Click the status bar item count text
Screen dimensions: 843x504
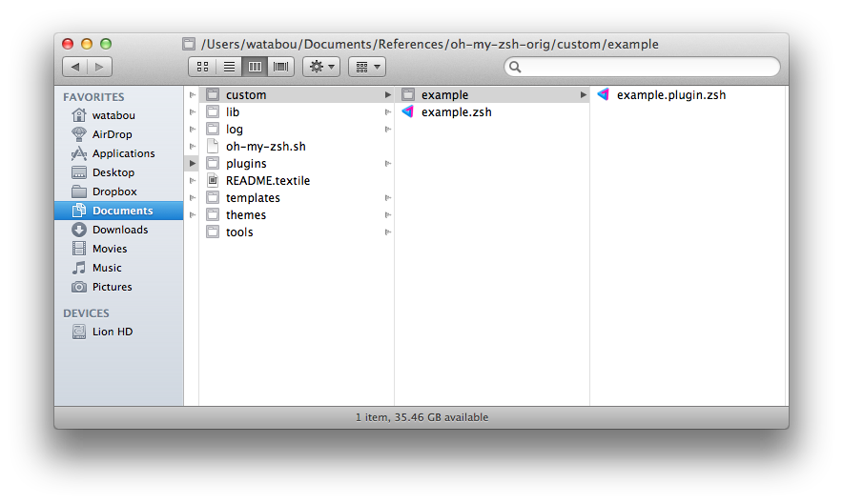422,417
